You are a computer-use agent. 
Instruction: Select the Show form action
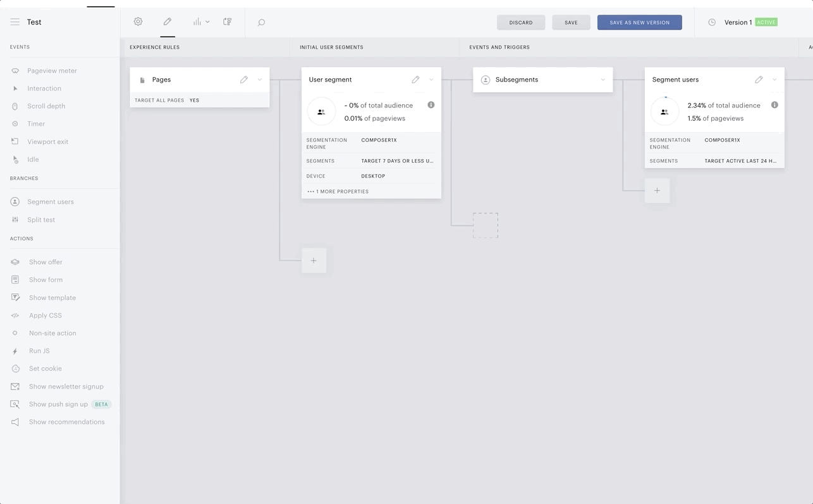click(x=46, y=280)
